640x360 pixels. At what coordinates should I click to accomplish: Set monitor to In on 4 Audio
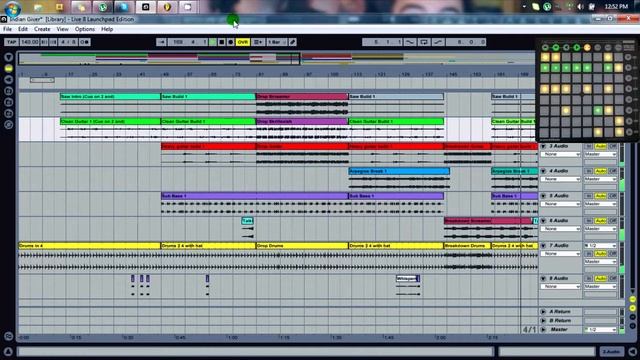589,171
